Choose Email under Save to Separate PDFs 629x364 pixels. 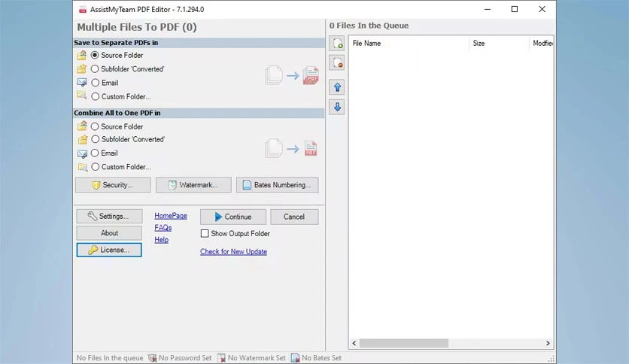(95, 83)
